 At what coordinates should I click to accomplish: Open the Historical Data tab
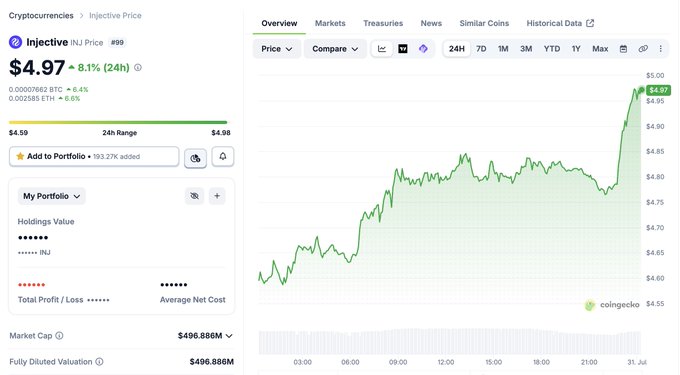coord(560,23)
